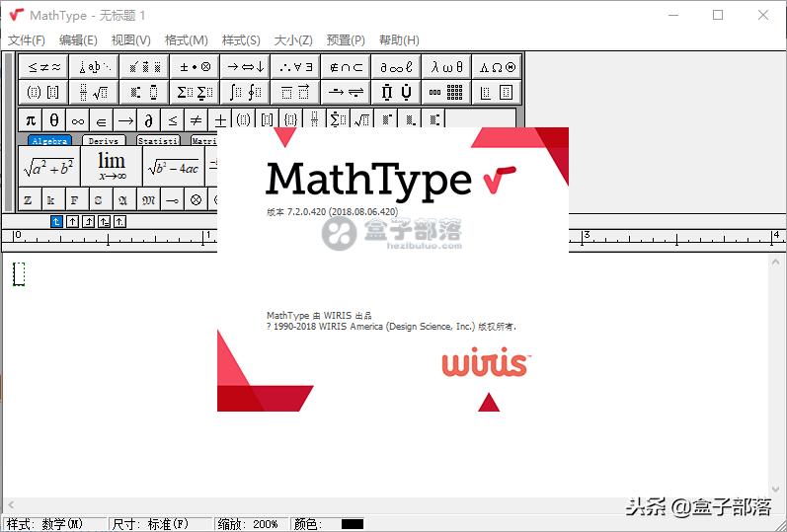Select the relational-aligned tab stop
Viewport: 787px width, 532px height.
pyautogui.click(x=104, y=221)
